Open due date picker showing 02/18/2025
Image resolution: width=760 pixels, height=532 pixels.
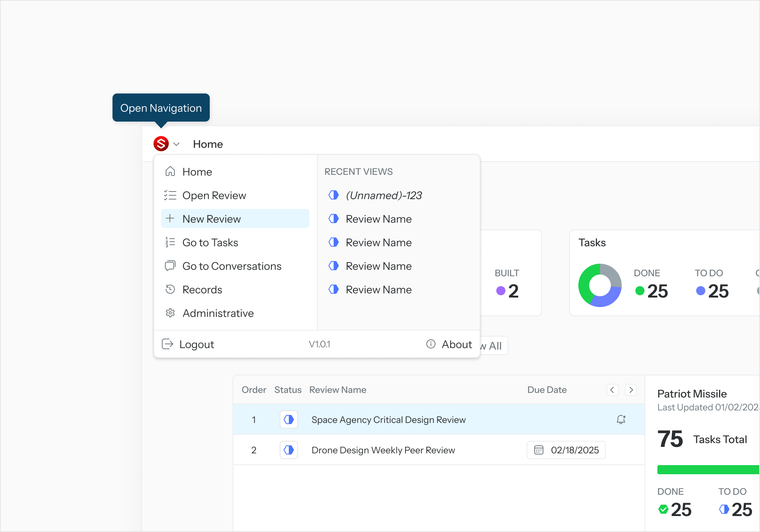pos(566,450)
